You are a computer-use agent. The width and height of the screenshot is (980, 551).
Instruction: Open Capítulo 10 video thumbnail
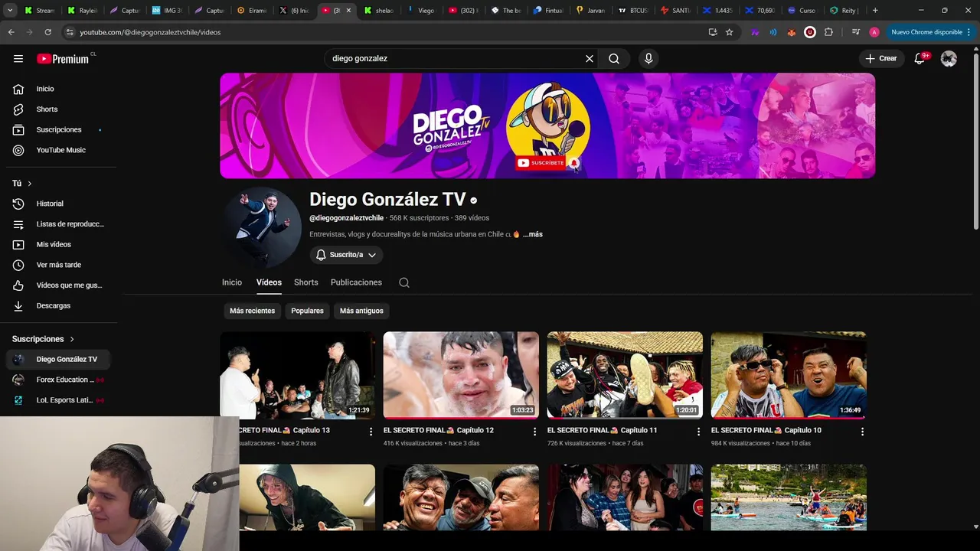[x=789, y=375]
